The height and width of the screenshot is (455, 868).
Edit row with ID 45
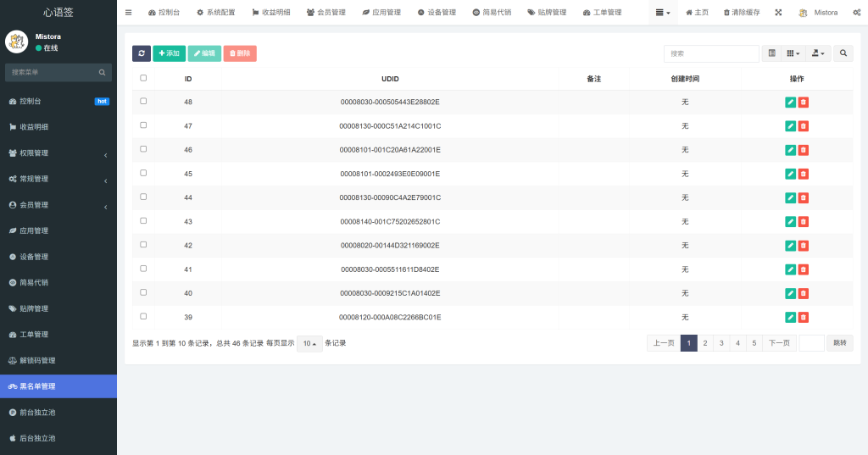pos(791,174)
